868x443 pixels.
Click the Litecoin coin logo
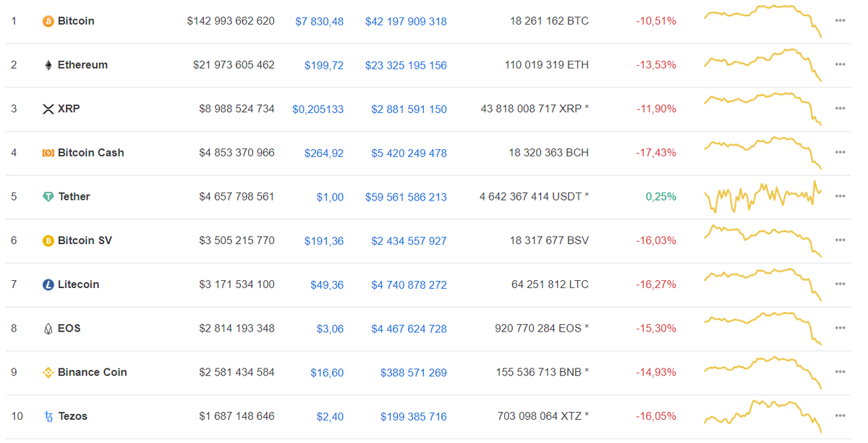point(48,284)
